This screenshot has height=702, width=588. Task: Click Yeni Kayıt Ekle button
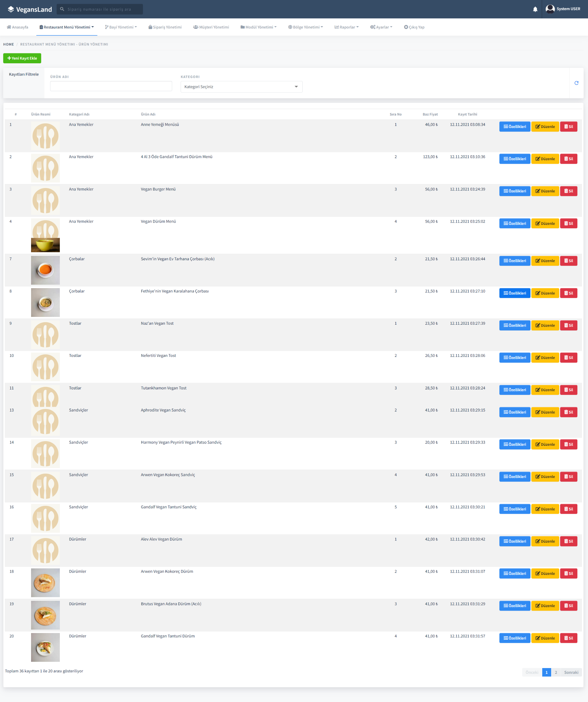[x=22, y=58]
